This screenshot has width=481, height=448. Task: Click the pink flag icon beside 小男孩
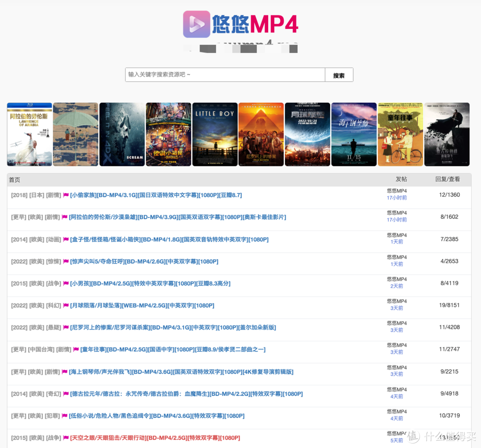pos(66,284)
